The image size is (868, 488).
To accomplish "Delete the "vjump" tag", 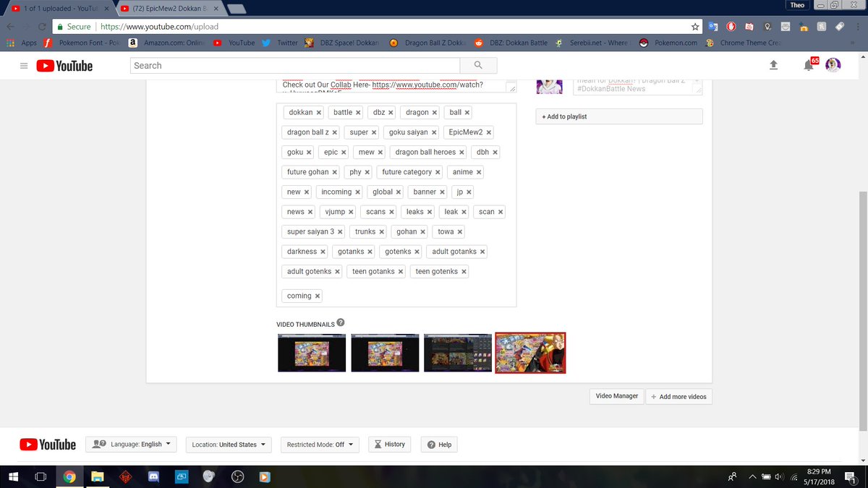I will 351,212.
